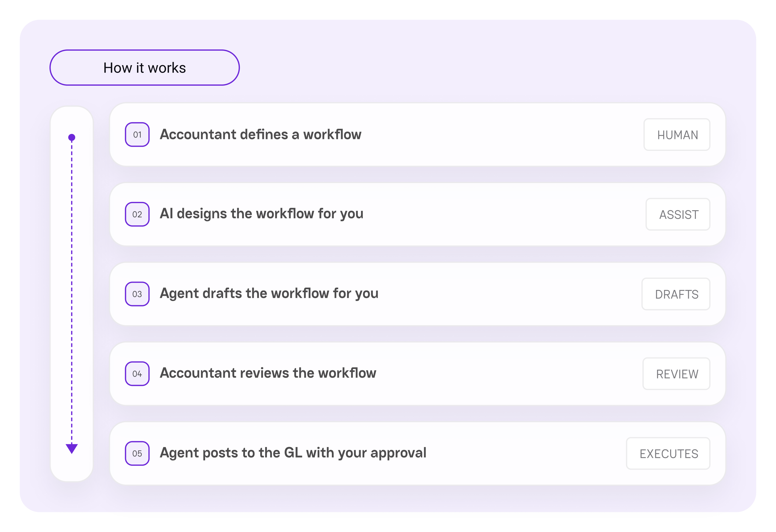The height and width of the screenshot is (532, 776).
Task: Select the DRAFTS tag
Action: click(x=676, y=294)
